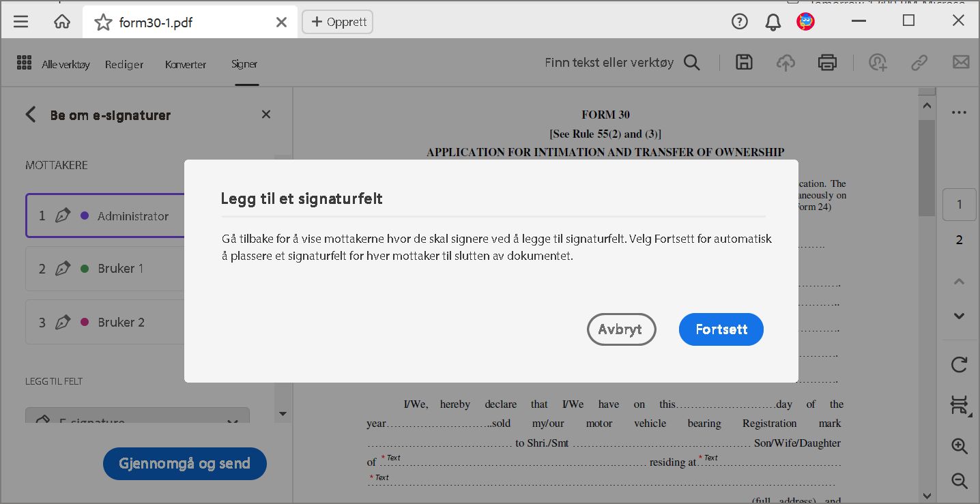Click the cloud upload icon
The image size is (980, 504).
[x=786, y=62]
